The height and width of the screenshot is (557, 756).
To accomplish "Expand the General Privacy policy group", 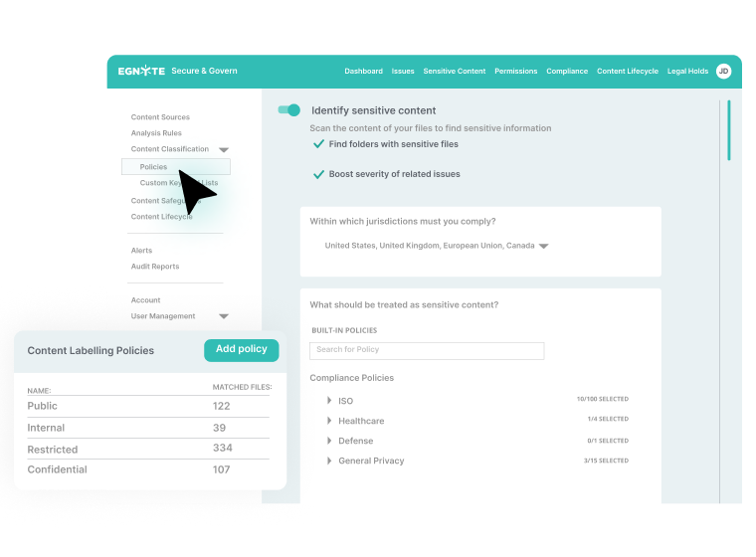I will click(x=329, y=461).
